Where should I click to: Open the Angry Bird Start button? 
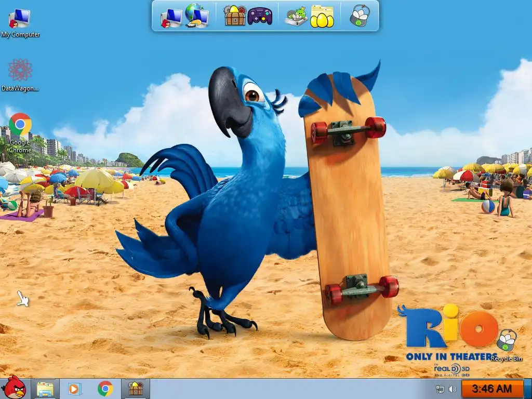click(x=14, y=388)
